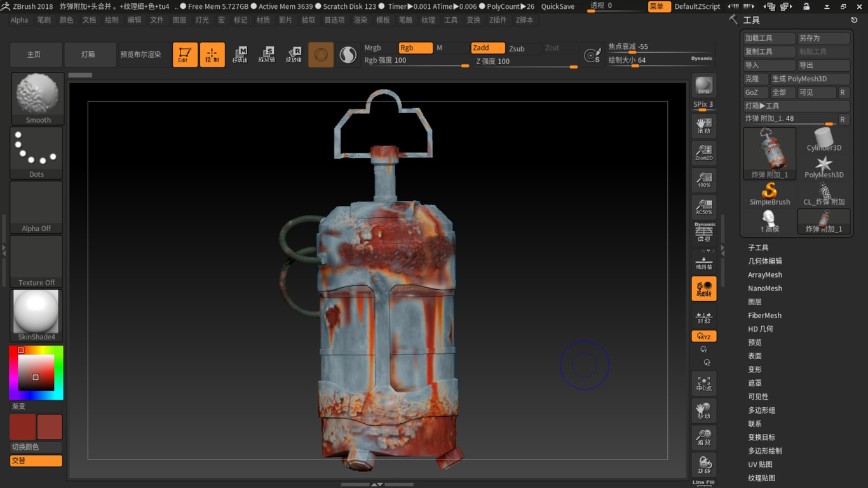Click the Zoom2D magnifier icon
Viewport: 868px width, 488px height.
click(703, 152)
